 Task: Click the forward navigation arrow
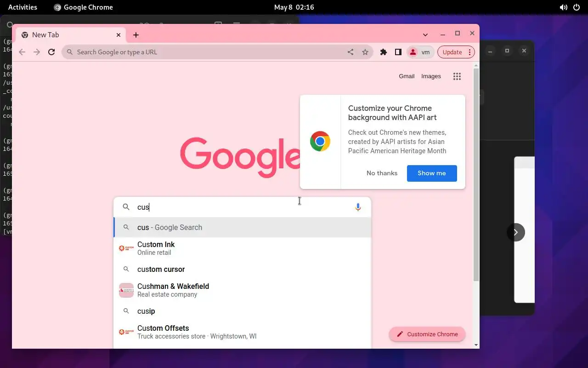[x=37, y=52]
